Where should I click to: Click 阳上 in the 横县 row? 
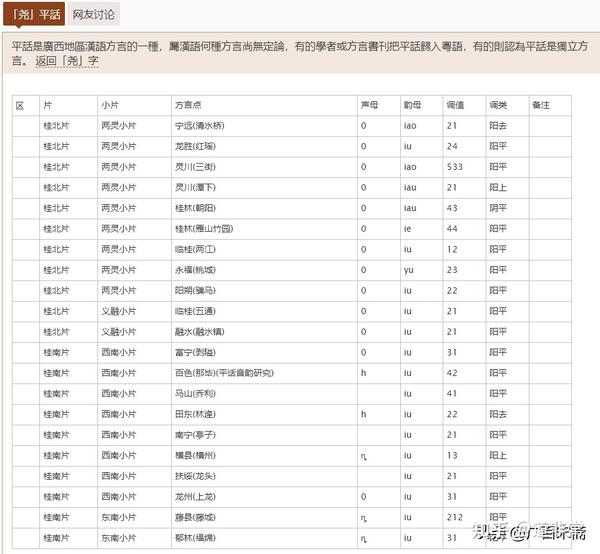coord(498,456)
